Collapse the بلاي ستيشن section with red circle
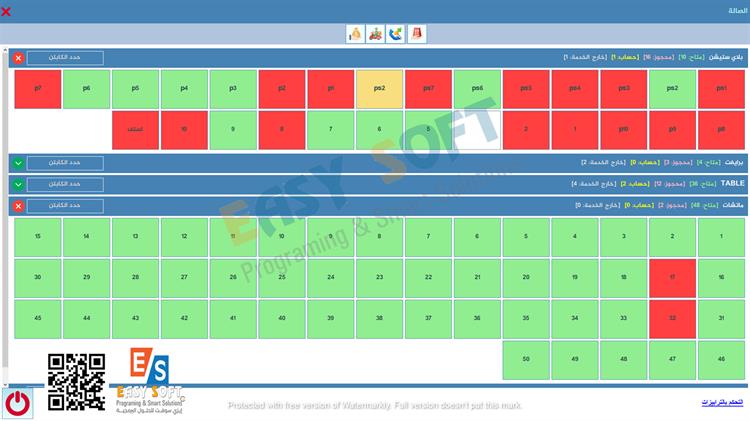Screen dimensions: 750x421 [18, 58]
